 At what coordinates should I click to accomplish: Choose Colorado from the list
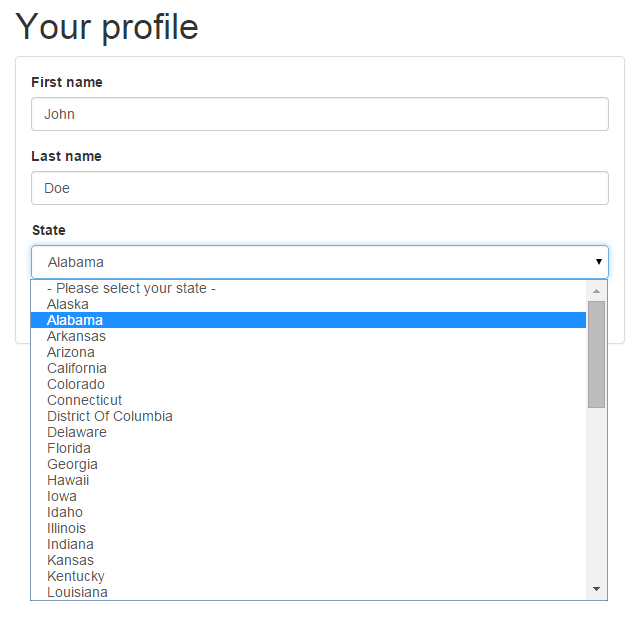coord(308,384)
